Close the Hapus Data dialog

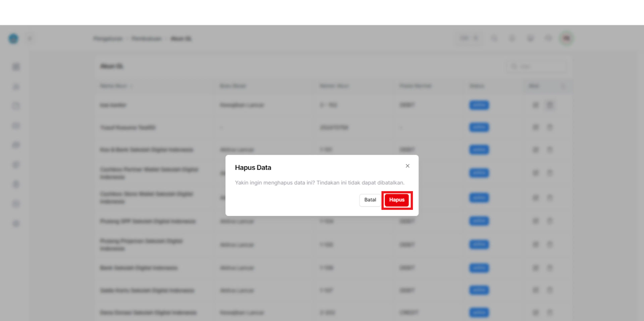point(408,166)
